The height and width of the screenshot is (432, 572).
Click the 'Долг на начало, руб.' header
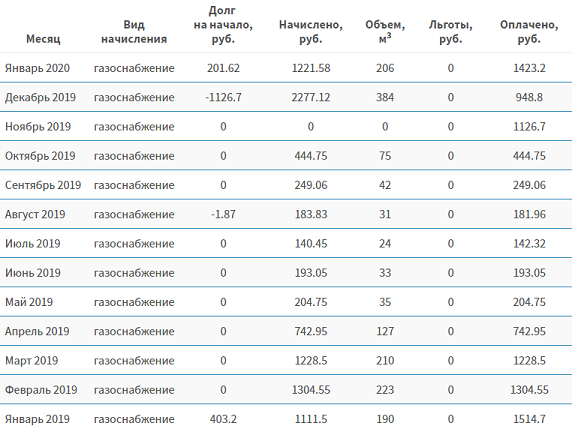(223, 25)
